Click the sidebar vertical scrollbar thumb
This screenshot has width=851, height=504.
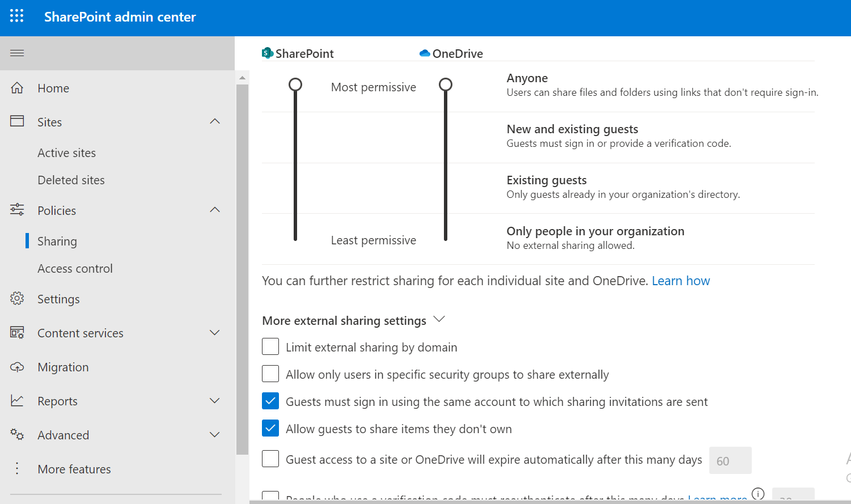[x=242, y=269]
